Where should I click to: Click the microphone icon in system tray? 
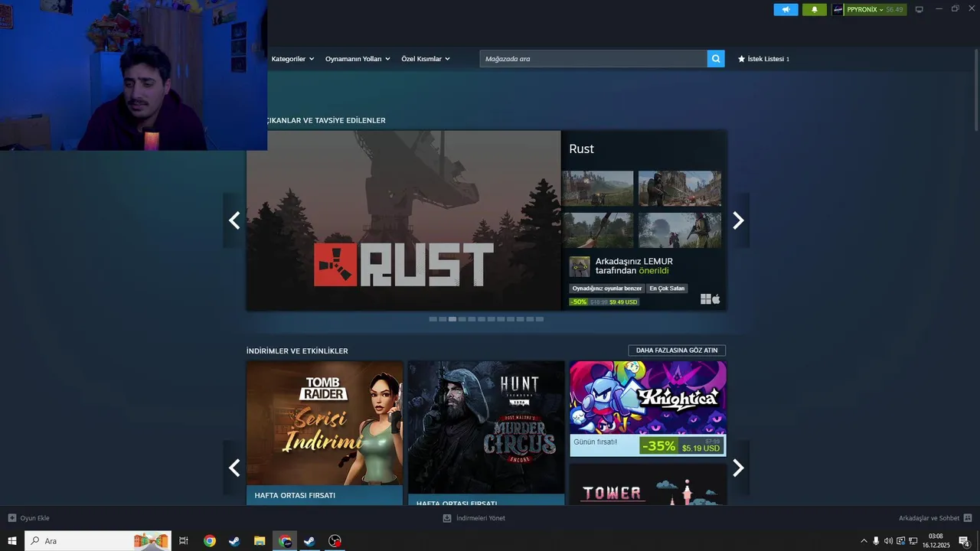[876, 541]
